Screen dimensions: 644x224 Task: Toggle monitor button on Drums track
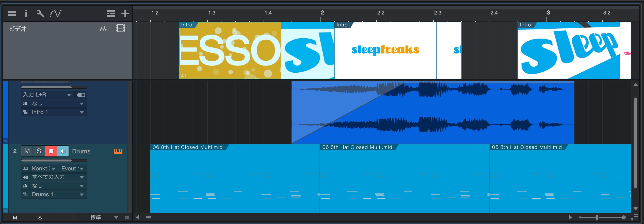[x=63, y=151]
